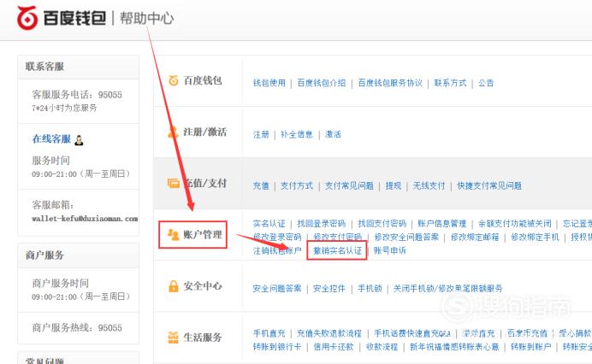Open the 百度币充值 link

(527, 333)
